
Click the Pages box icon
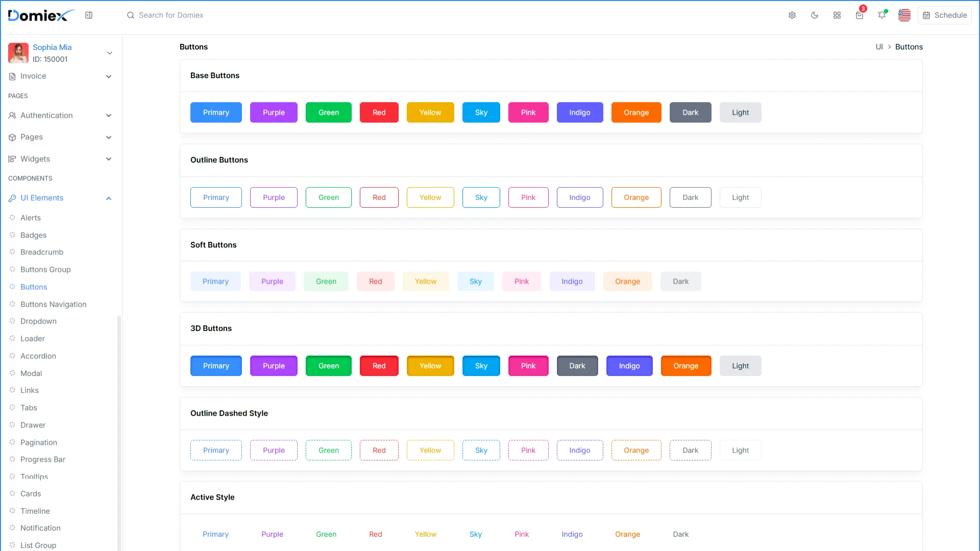pos(12,138)
